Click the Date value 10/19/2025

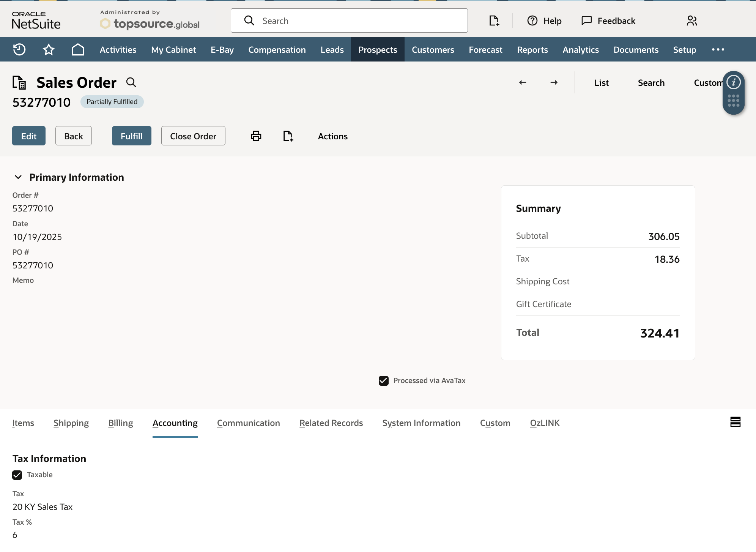37,237
